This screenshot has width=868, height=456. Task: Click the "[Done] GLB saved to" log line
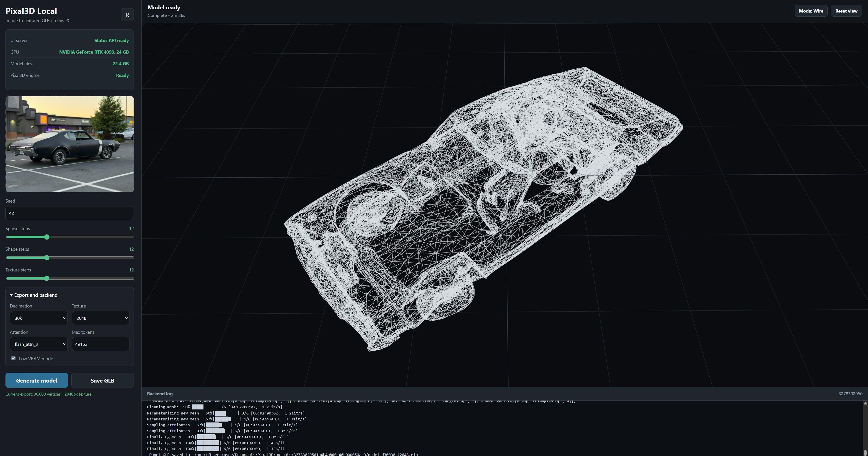coord(282,454)
